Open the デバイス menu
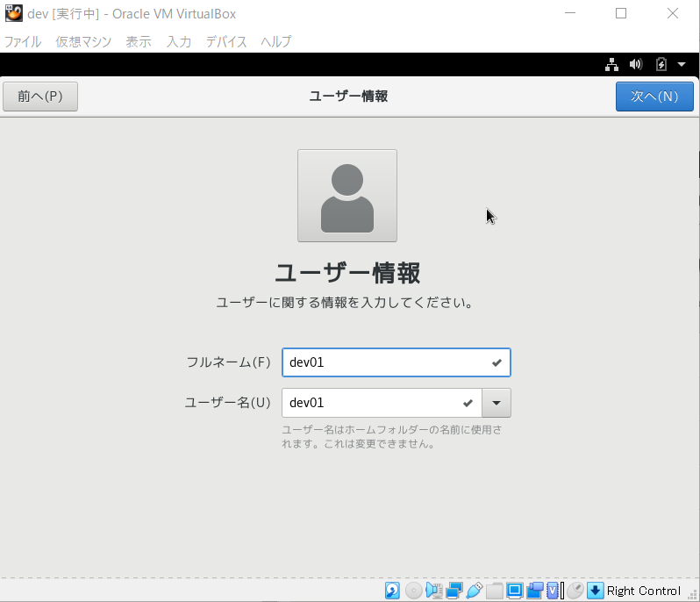700x602 pixels. pos(226,41)
